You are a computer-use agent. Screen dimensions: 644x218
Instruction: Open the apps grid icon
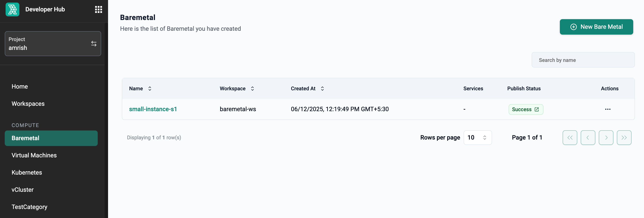[99, 9]
